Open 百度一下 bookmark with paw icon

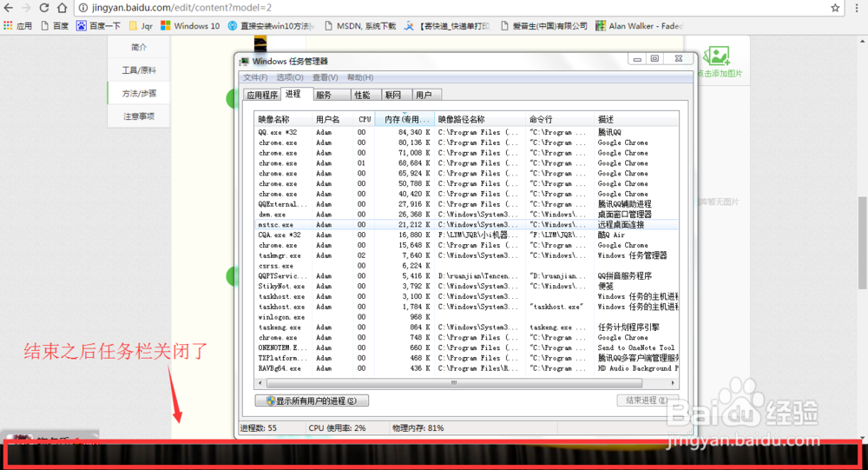point(98,25)
